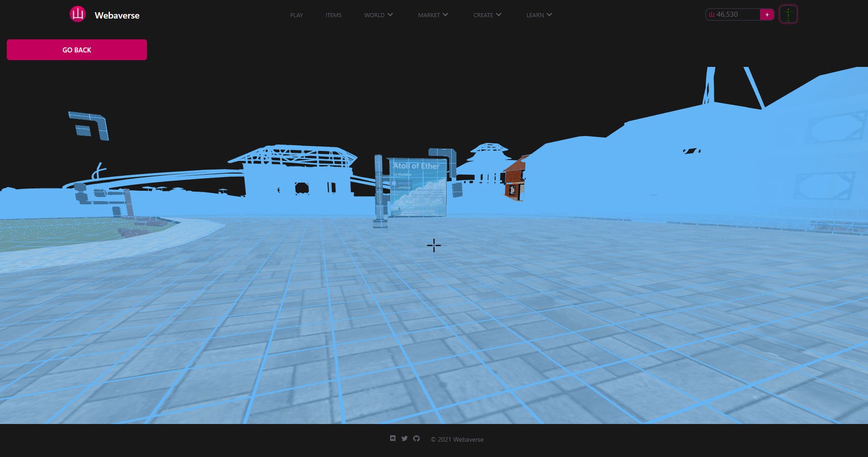Image resolution: width=868 pixels, height=457 pixels.
Task: Click the GO BACK button
Action: [77, 50]
